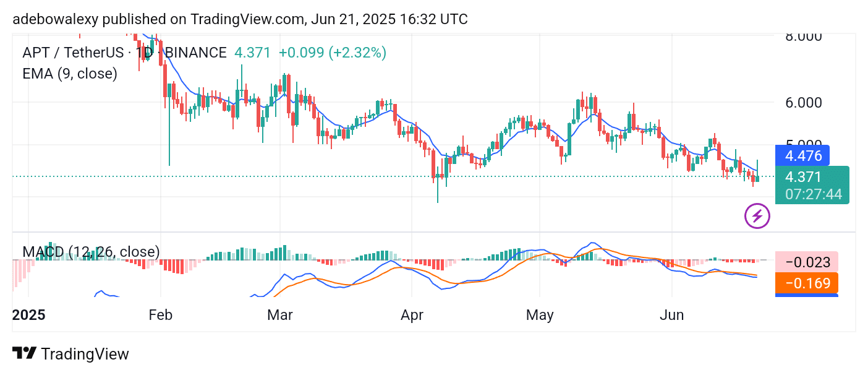This screenshot has width=868, height=375.
Task: Click the Feb label on time axis
Action: coord(160,315)
